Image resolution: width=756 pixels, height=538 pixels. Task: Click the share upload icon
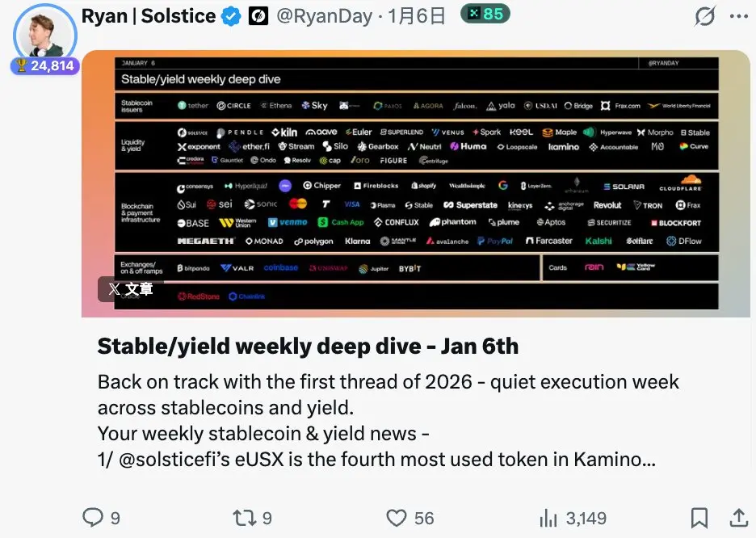coord(738,518)
